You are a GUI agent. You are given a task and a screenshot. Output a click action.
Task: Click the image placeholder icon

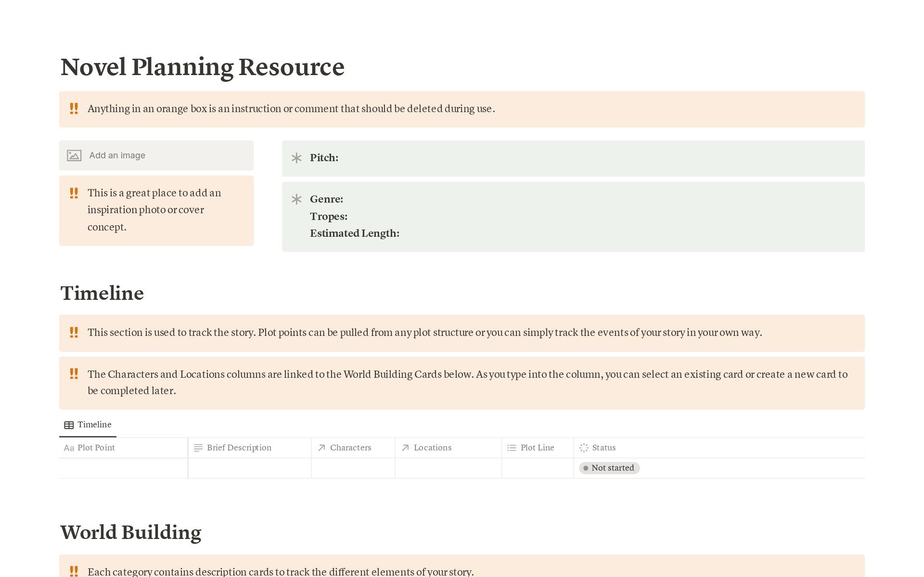tap(74, 155)
